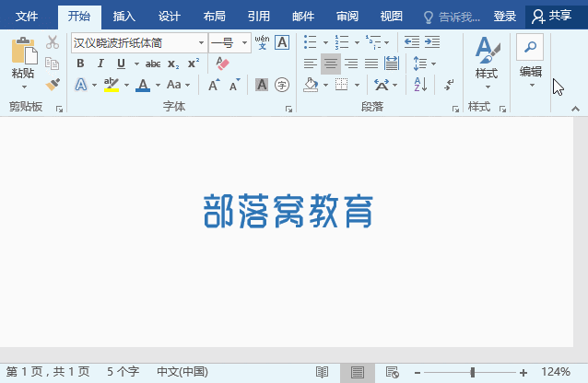Open the font size dropdown
Viewport: 588px width, 383px height.
(x=244, y=42)
